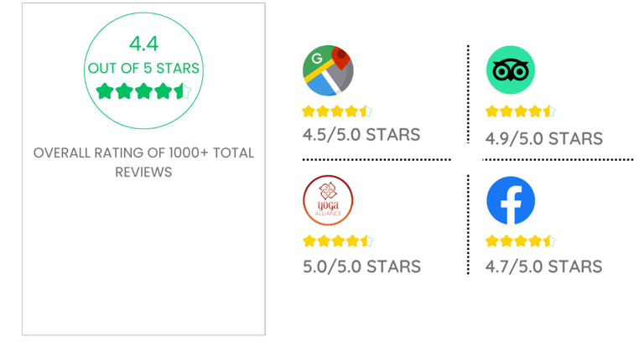Click the green stars in the overall circle

coord(143,91)
